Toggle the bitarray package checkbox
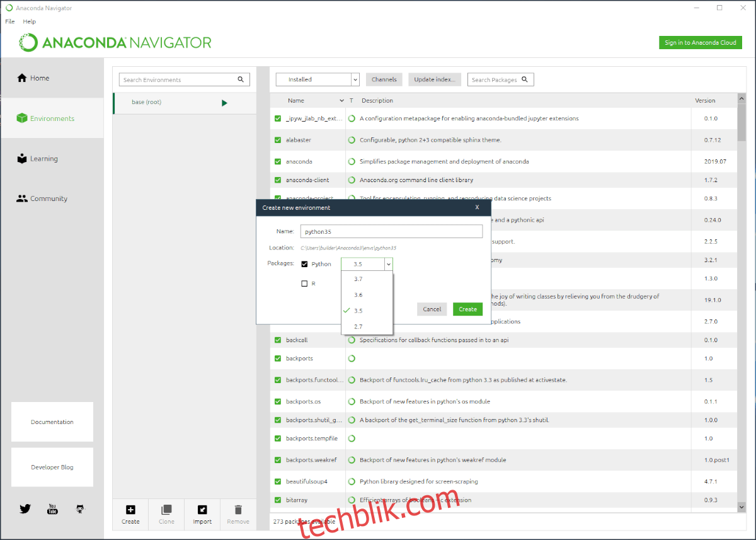The width and height of the screenshot is (756, 540). tap(278, 500)
